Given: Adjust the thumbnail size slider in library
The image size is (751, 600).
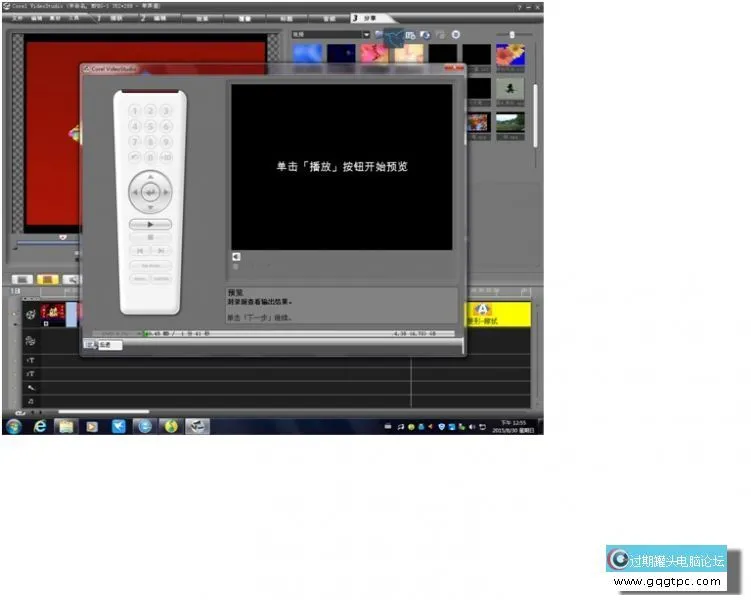Looking at the screenshot, I should (512, 34).
